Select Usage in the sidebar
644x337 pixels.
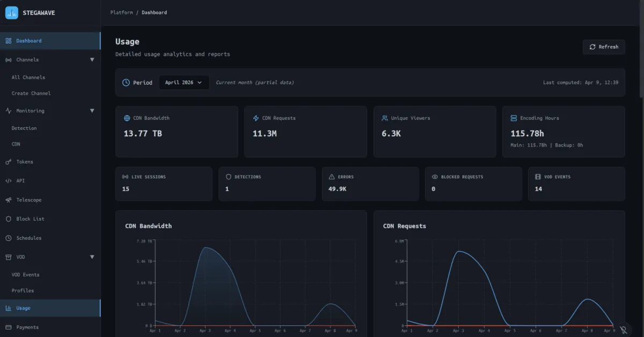tap(23, 309)
